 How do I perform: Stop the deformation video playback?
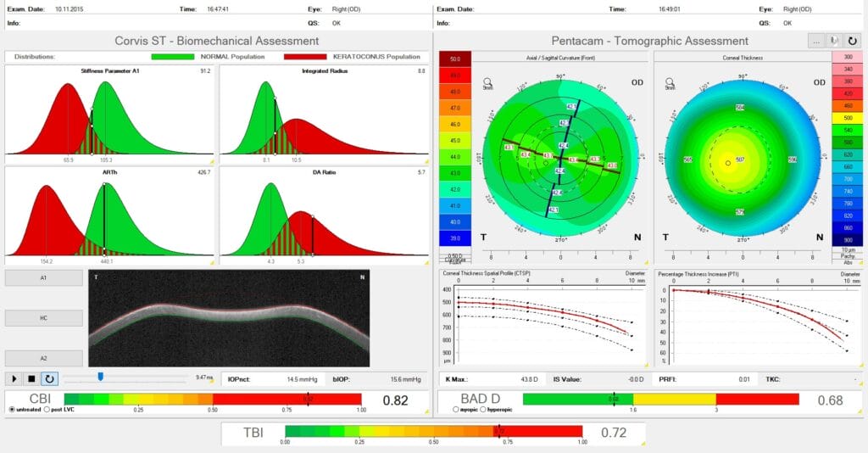coord(31,379)
